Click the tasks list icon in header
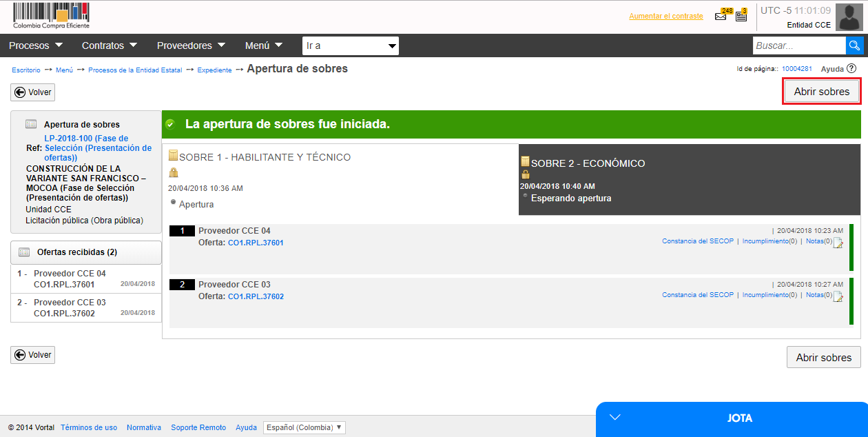 pos(741,16)
